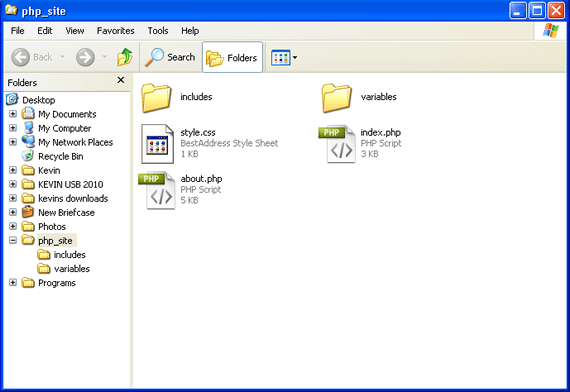
Task: Select Kevin folder icon in tree
Action: point(28,170)
